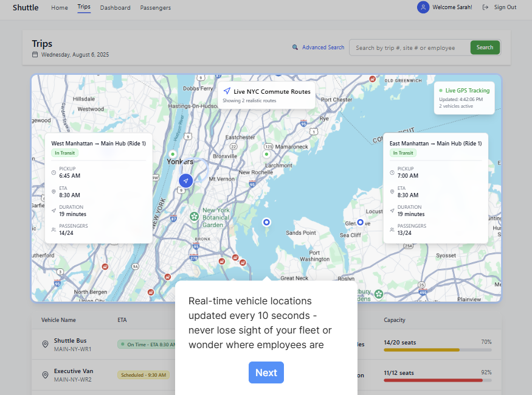This screenshot has height=395, width=532.
Task: Click the Executive Van vehicle name
Action: (74, 371)
